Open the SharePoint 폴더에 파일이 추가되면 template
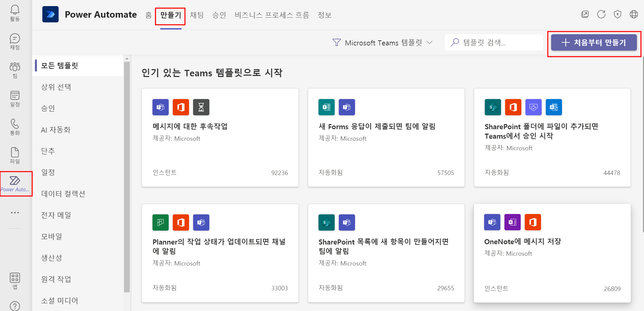The width and height of the screenshot is (644, 311). pos(552,137)
